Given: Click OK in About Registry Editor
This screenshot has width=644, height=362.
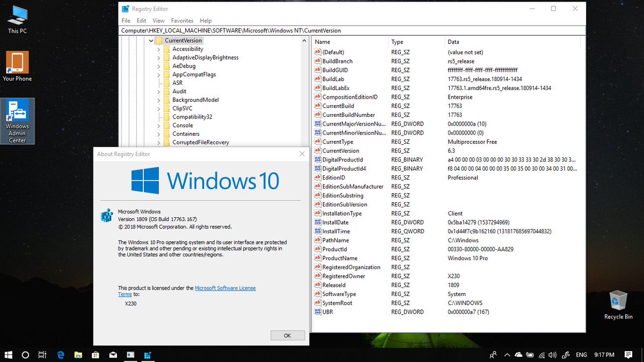Looking at the screenshot, I should point(287,335).
